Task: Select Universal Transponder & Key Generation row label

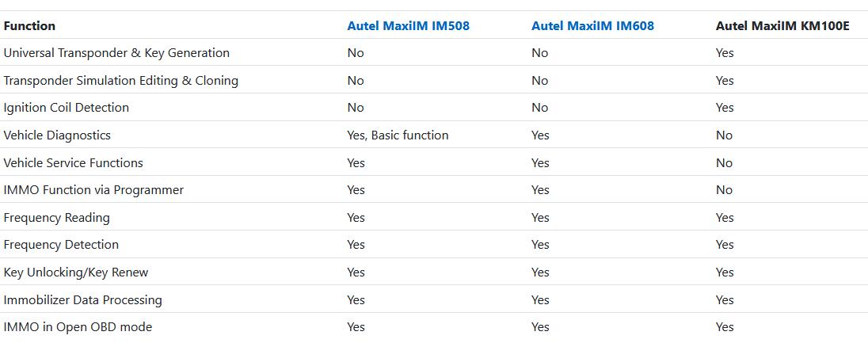Action: click(x=116, y=53)
